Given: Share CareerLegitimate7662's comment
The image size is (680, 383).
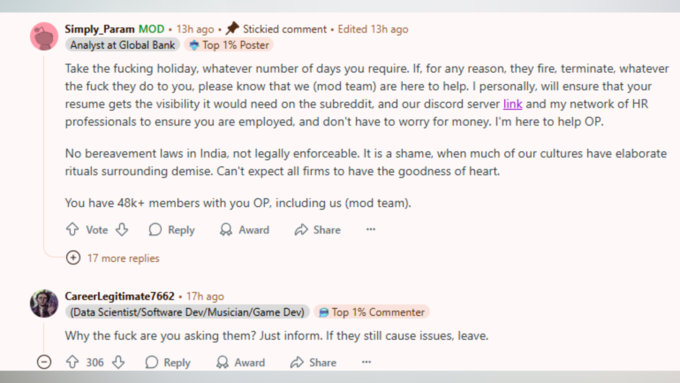Looking at the screenshot, I should (x=314, y=362).
